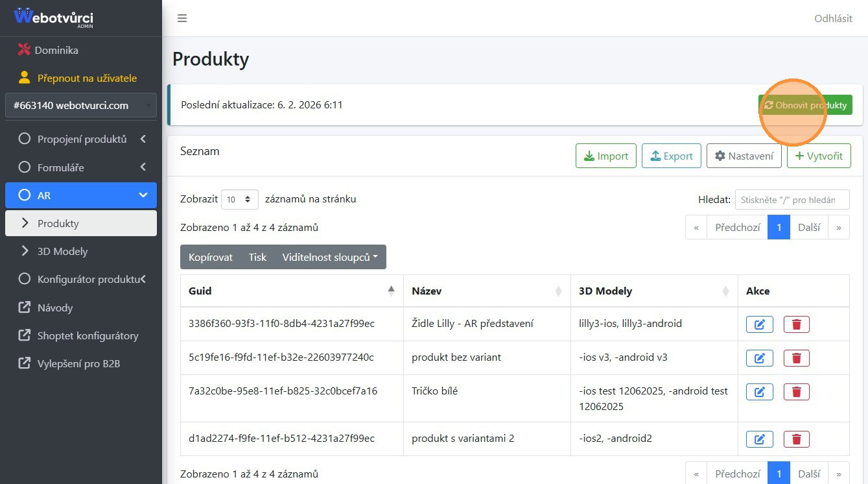The width and height of the screenshot is (868, 484).
Task: Open the Webotvůrci admin logo
Action: [x=54, y=17]
